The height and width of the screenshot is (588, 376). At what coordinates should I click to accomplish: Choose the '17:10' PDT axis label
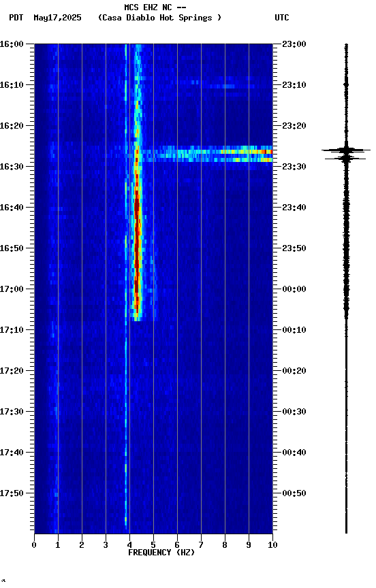[12, 330]
